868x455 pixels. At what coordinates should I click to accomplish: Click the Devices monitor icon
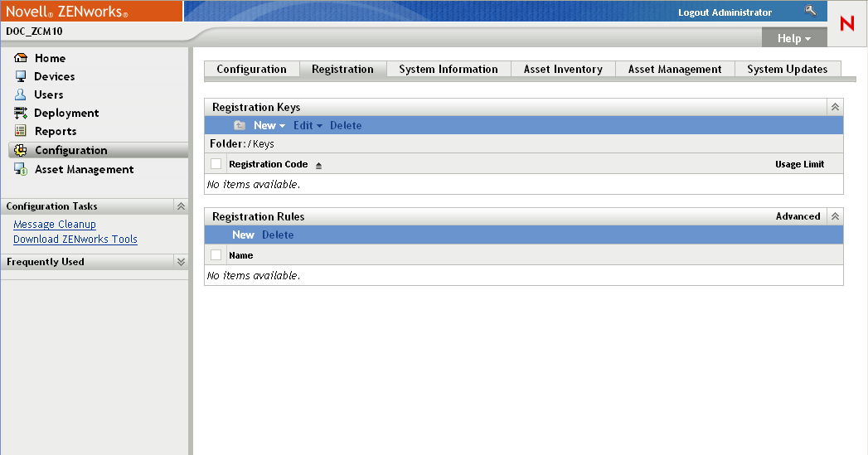coord(21,76)
